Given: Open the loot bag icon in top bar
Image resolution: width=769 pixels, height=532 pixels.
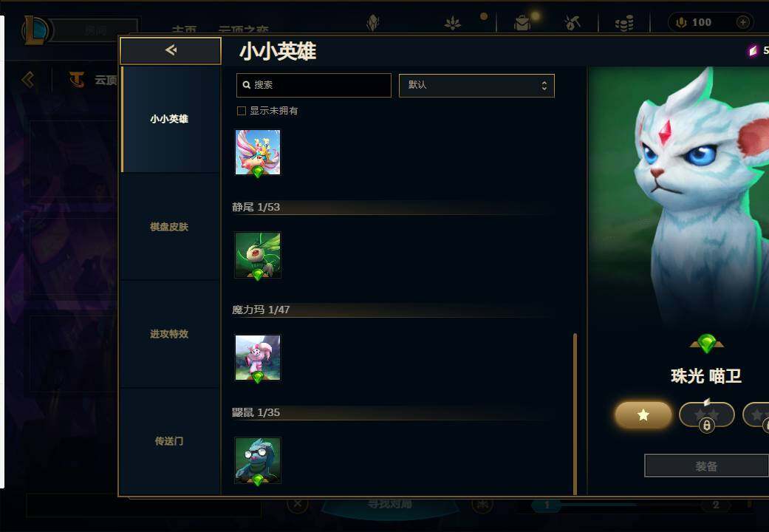Looking at the screenshot, I should click(x=522, y=23).
